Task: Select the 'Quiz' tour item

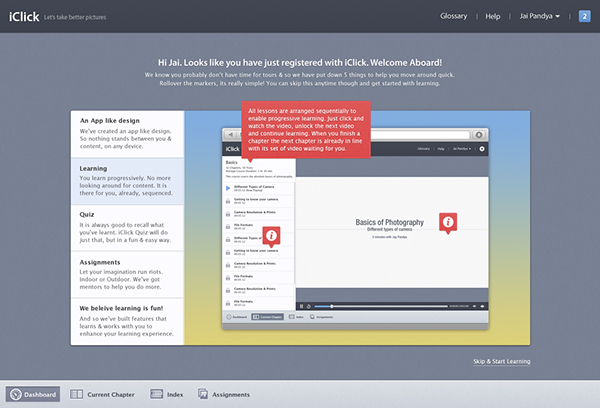Action: click(x=127, y=228)
